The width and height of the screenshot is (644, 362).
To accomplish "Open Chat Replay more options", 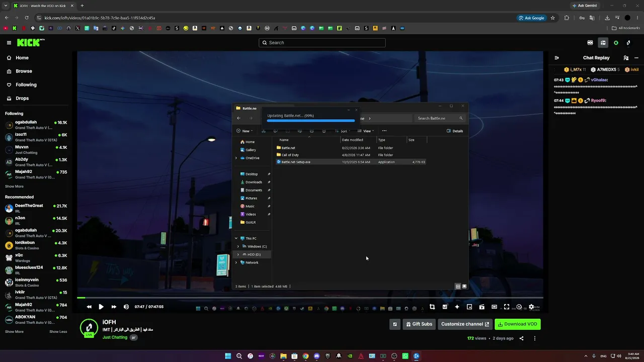I will (636, 58).
